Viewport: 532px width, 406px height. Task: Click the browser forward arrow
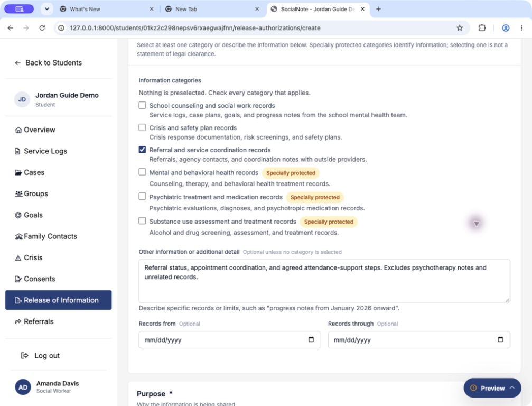[26, 28]
